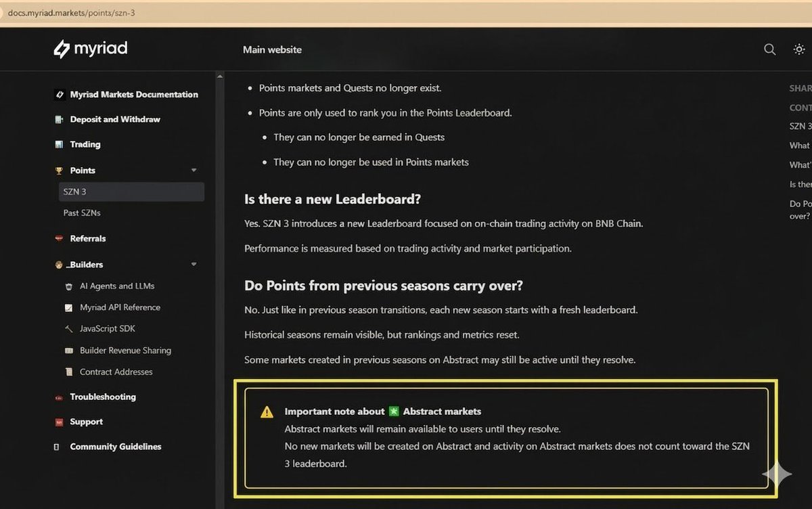Click the Support icon
Viewport: 812px width, 509px height.
tap(59, 422)
